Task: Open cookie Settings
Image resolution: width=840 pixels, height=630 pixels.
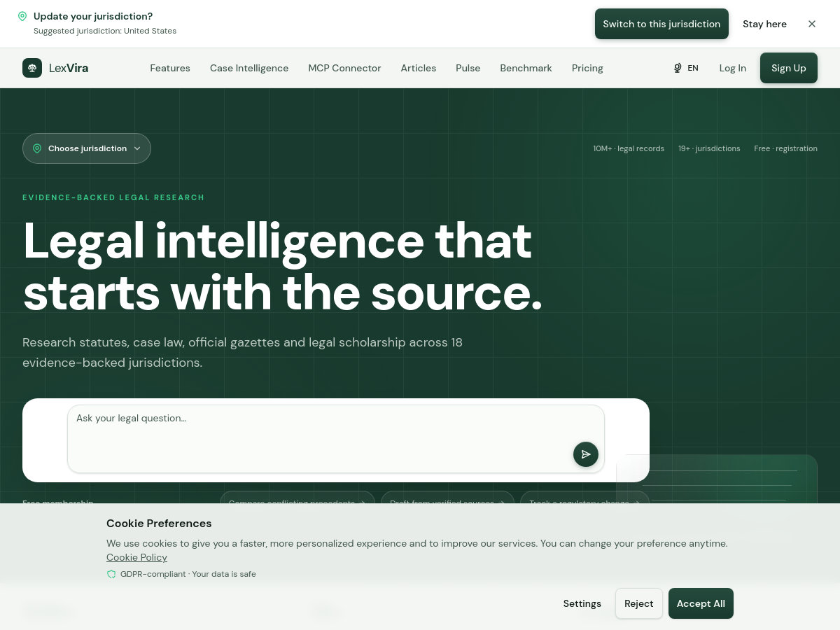Action: point(582,603)
